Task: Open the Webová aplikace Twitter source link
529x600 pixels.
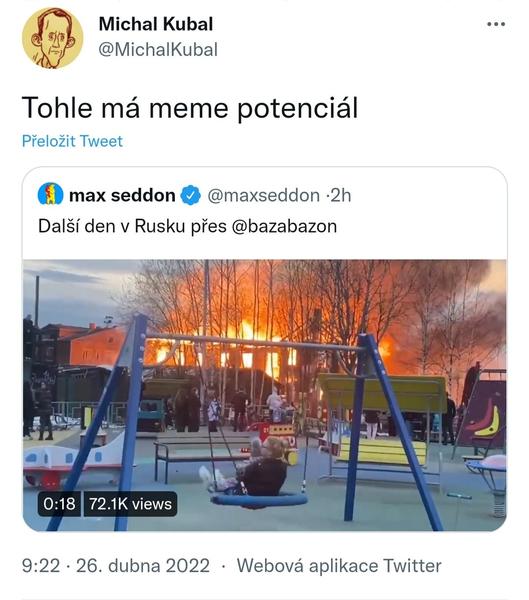Action: click(339, 566)
